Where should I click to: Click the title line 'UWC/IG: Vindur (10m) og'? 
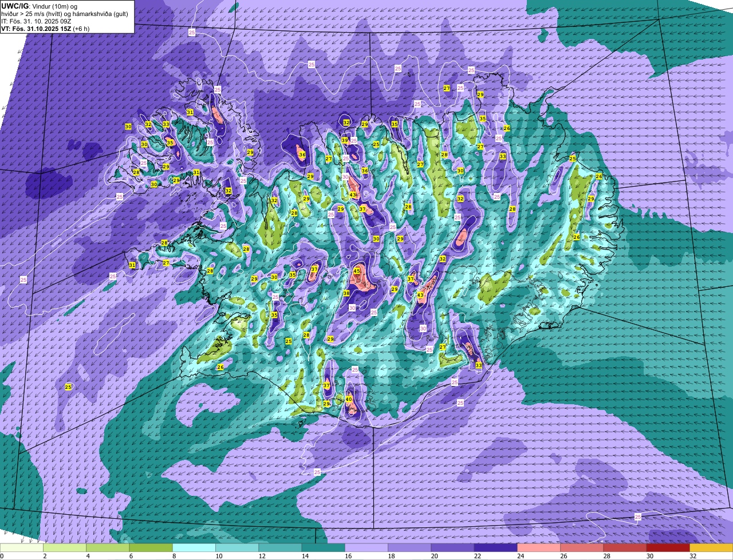[x=39, y=6]
